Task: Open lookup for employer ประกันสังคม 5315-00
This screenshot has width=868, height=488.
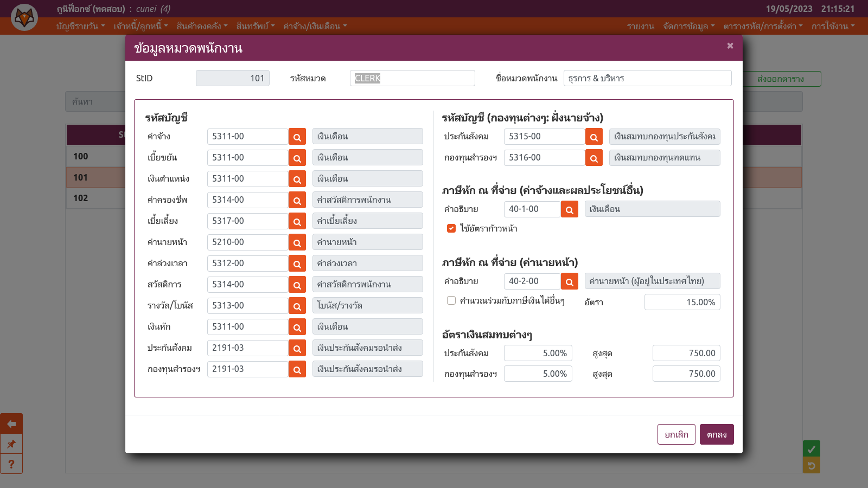Action: [x=593, y=137]
